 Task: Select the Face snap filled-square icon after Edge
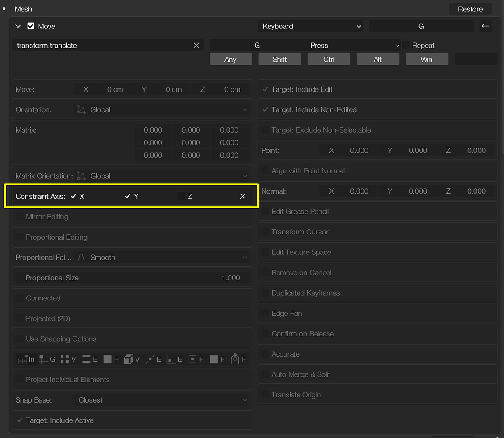(107, 359)
